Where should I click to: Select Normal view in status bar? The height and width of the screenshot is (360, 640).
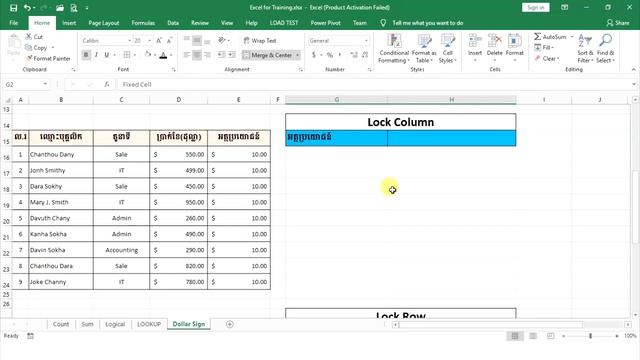(x=515, y=336)
